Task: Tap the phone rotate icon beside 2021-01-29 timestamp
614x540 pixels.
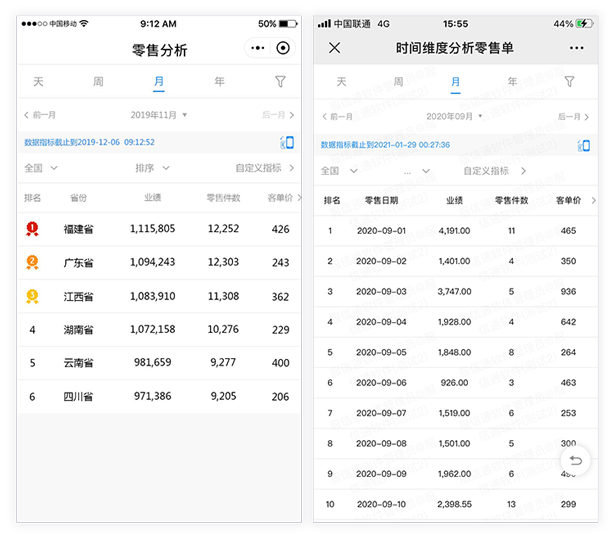Action: (x=583, y=145)
